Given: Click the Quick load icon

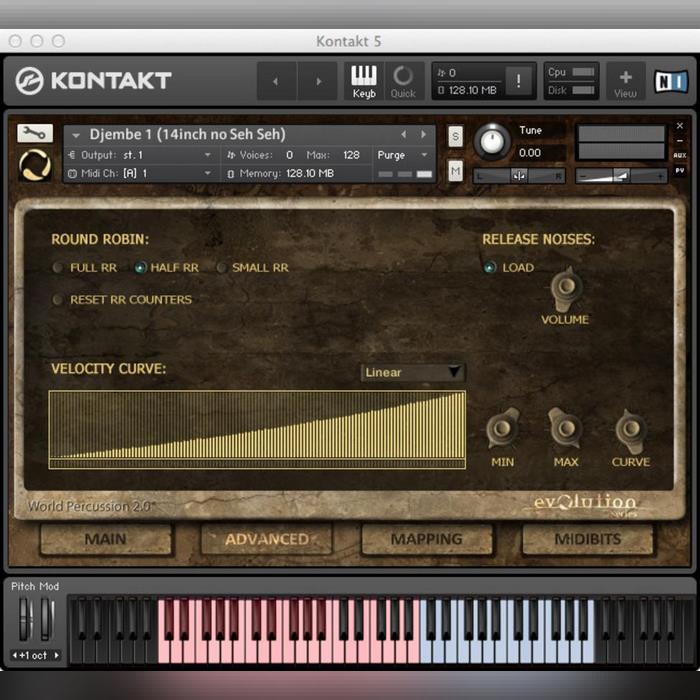Looking at the screenshot, I should pos(403,80).
